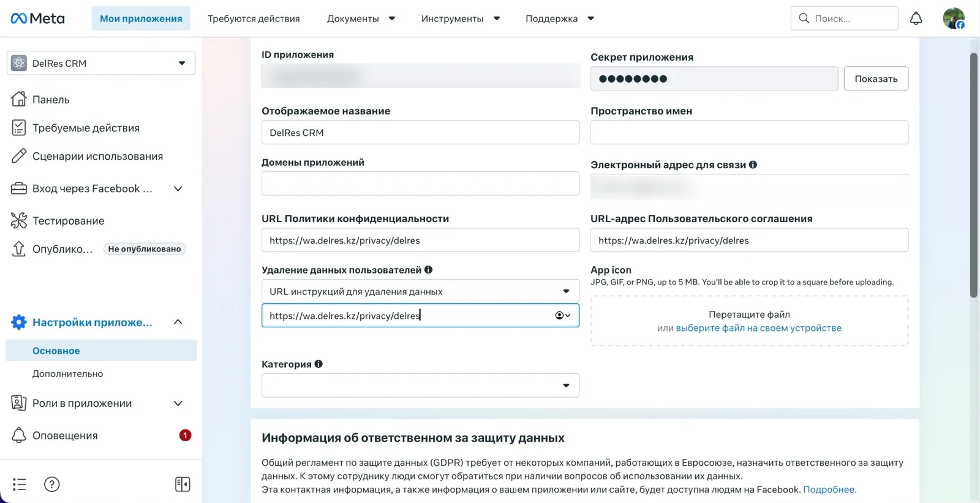Switch to Мои приложения tab
This screenshot has width=980, height=503.
tap(141, 18)
